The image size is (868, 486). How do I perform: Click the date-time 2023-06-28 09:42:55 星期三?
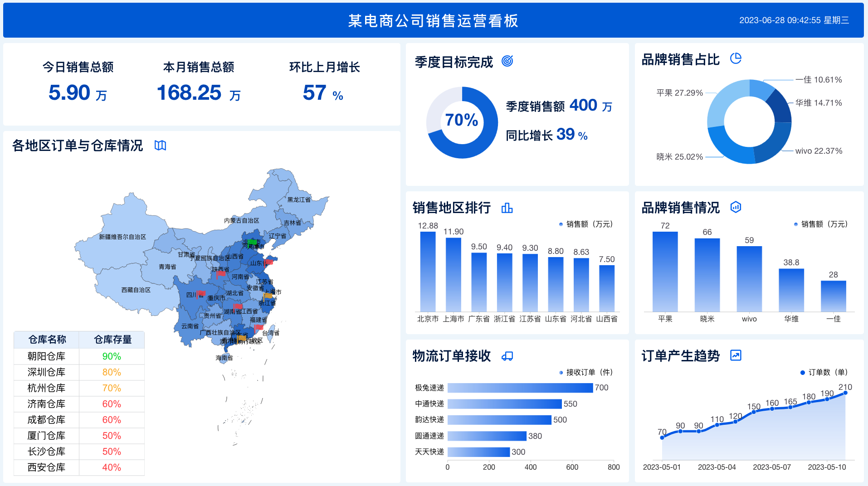click(x=794, y=20)
